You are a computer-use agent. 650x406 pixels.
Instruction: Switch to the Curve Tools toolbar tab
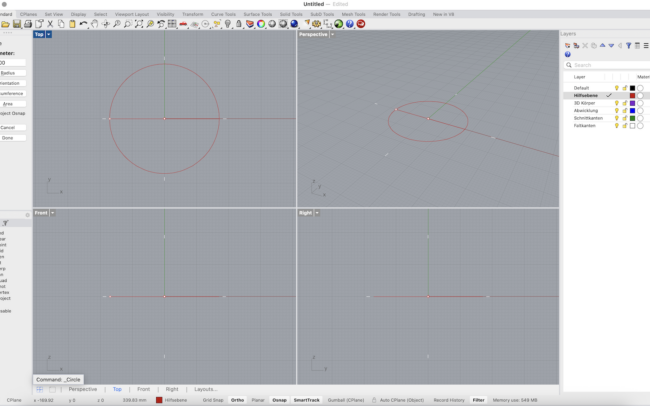click(223, 14)
